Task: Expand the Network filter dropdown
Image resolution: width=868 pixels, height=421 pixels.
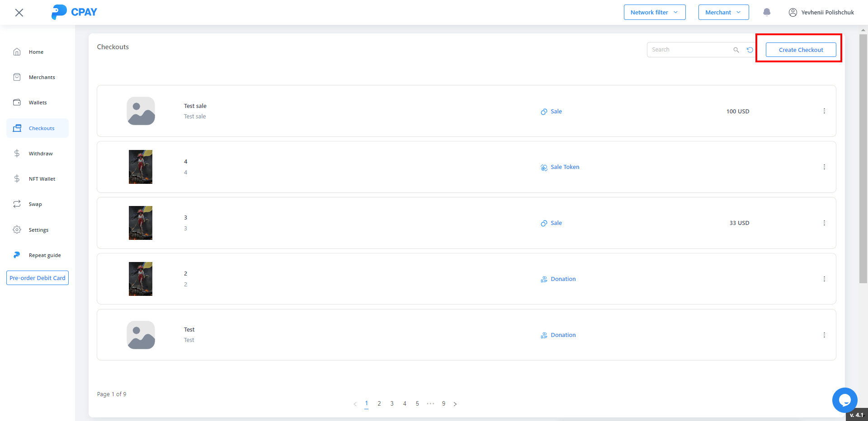Action: (654, 12)
